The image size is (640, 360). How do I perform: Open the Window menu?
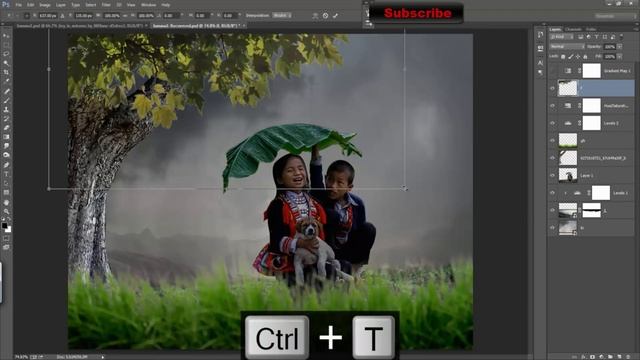click(149, 5)
